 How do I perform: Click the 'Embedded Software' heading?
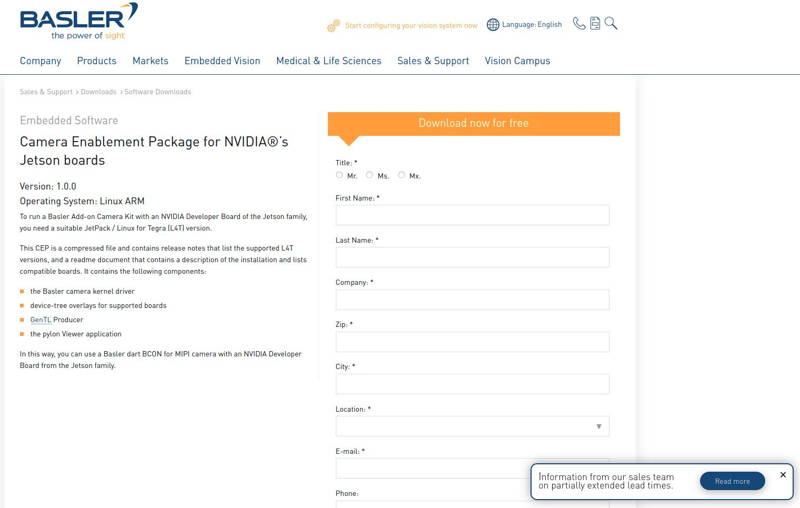[x=69, y=120]
